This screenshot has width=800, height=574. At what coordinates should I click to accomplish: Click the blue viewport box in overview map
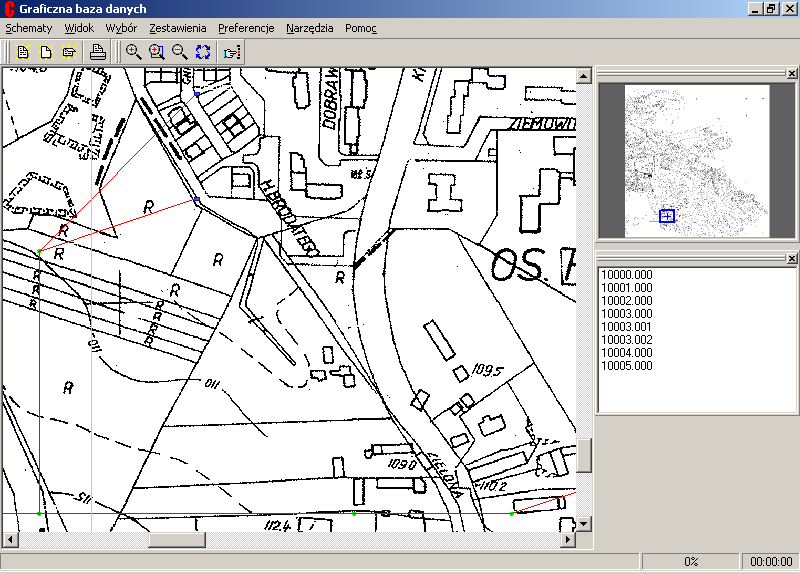click(667, 216)
